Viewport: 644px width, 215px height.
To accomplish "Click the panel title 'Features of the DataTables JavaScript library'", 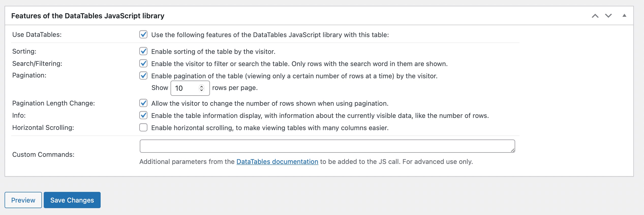I will point(88,16).
